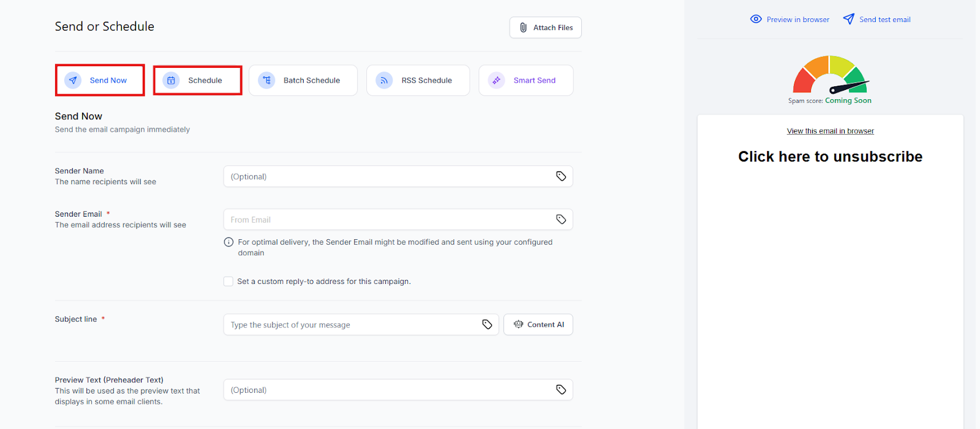Viewport: 980px width, 429px height.
Task: Choose the Batch Schedule option
Action: point(303,80)
